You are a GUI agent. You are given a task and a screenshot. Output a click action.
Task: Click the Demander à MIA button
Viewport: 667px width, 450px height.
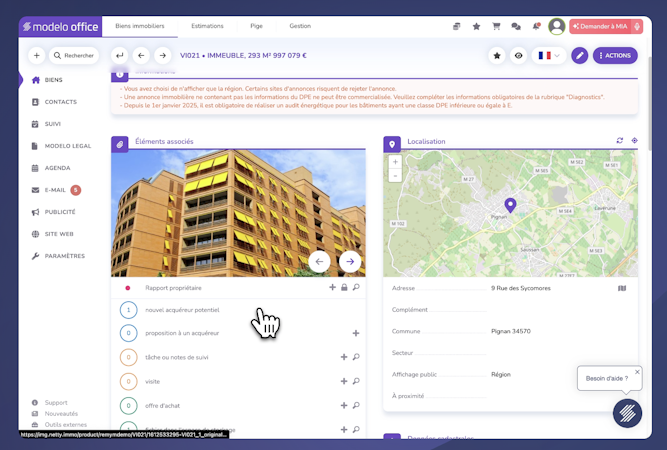click(x=600, y=26)
